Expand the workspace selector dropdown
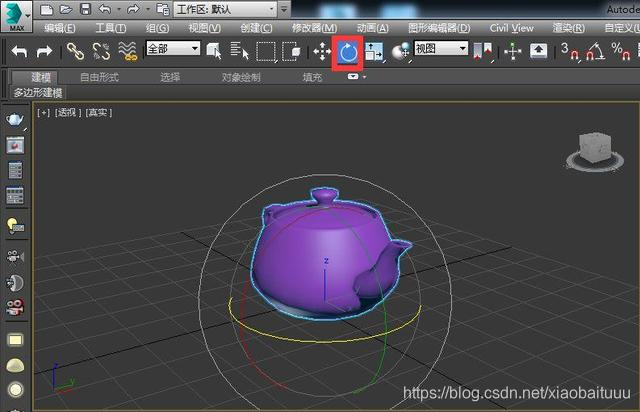The width and height of the screenshot is (640, 412). click(225, 9)
